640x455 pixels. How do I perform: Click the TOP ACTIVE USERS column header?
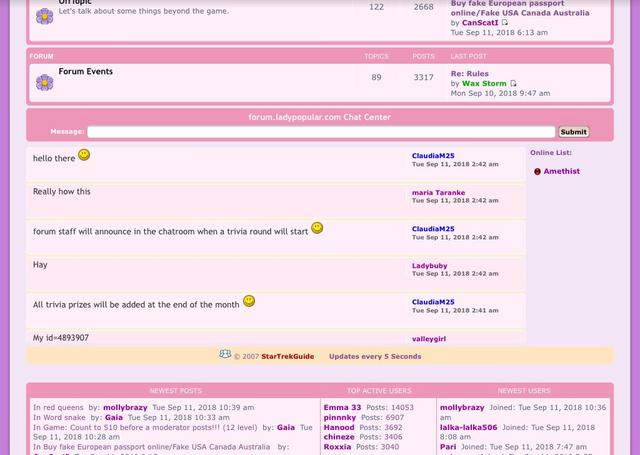point(379,391)
